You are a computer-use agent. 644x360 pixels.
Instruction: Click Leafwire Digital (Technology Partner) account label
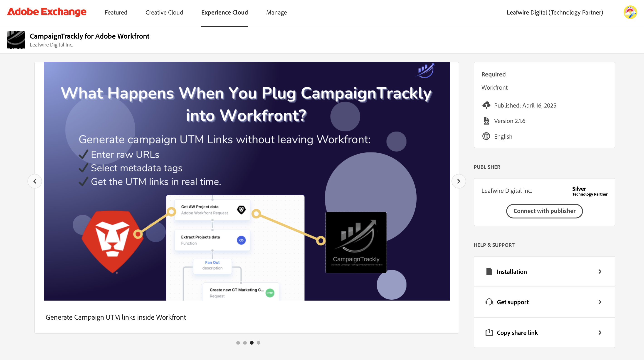pos(555,12)
